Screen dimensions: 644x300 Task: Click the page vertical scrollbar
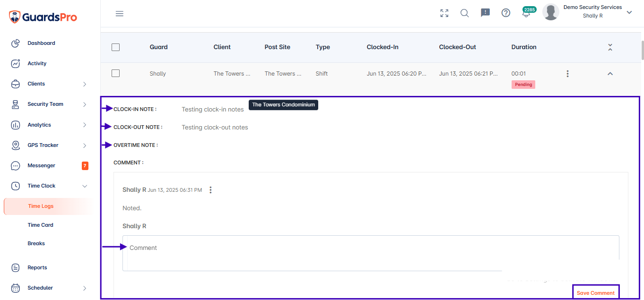642,50
